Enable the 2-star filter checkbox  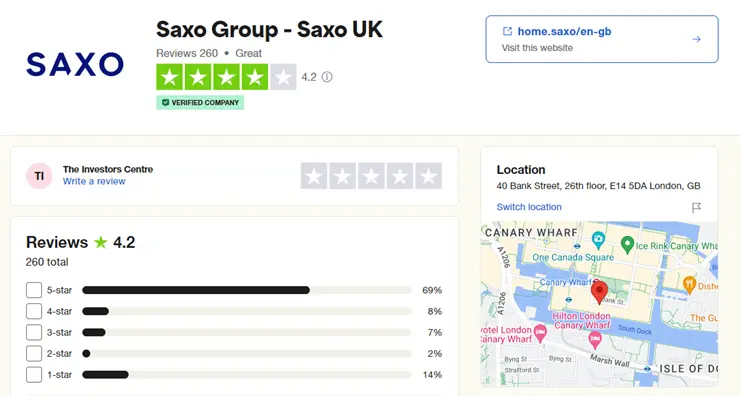[34, 353]
